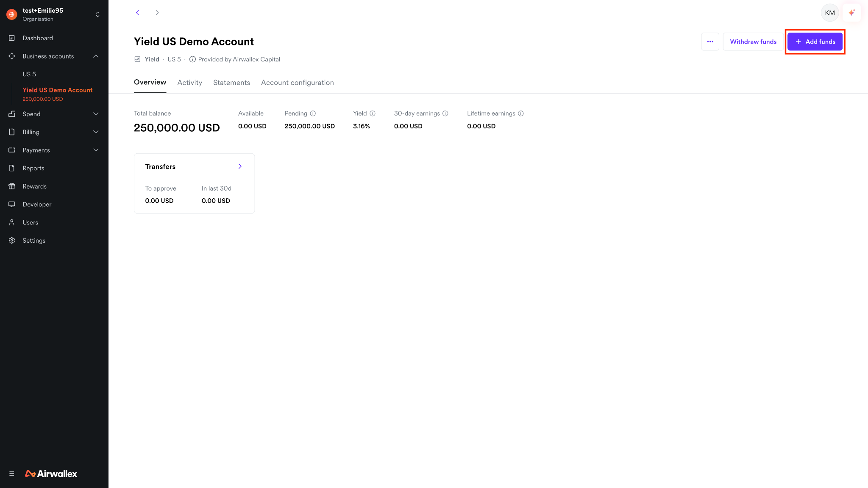Click the Spend sidebar icon
Image resolution: width=868 pixels, height=488 pixels.
[12, 114]
